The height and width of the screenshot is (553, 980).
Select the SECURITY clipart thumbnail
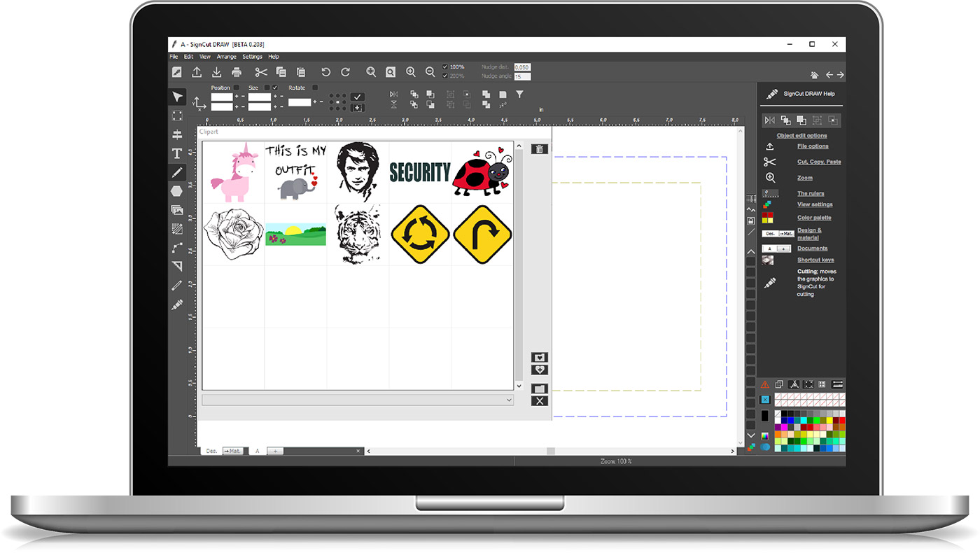(x=420, y=172)
